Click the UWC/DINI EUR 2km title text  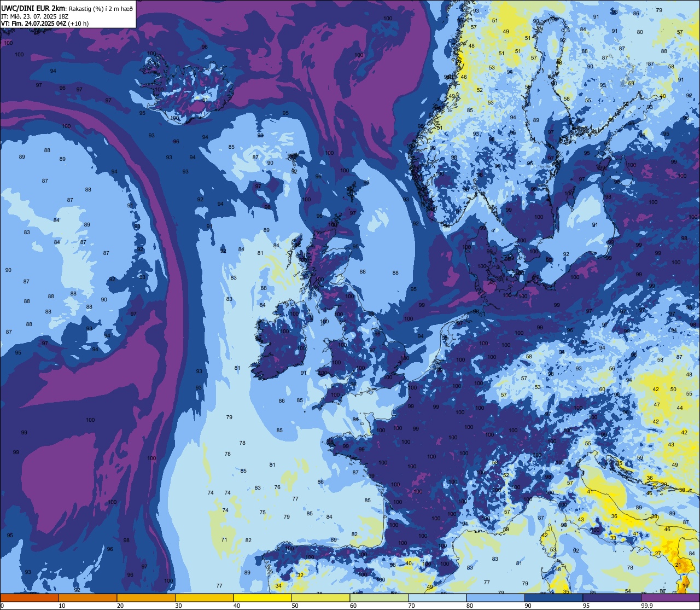[33, 8]
